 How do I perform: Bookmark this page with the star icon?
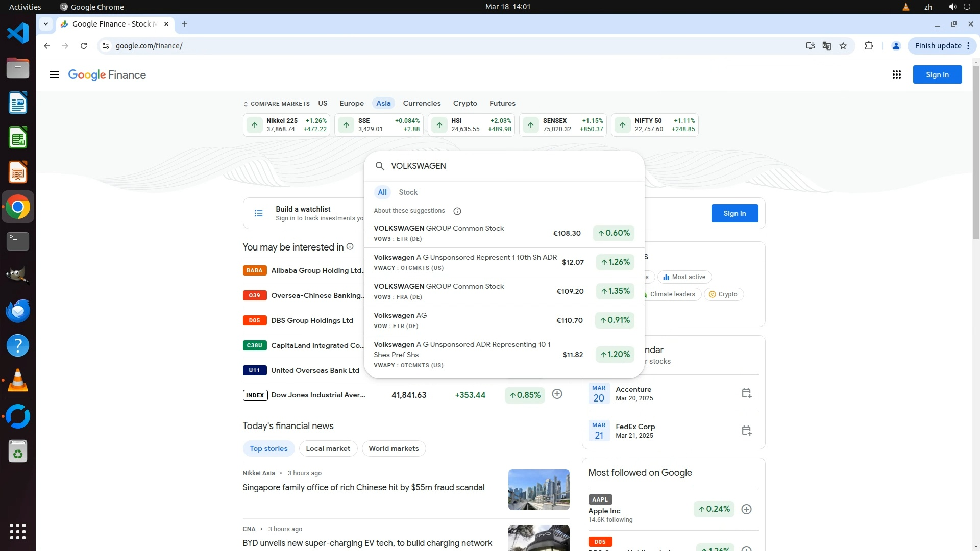pos(843,46)
